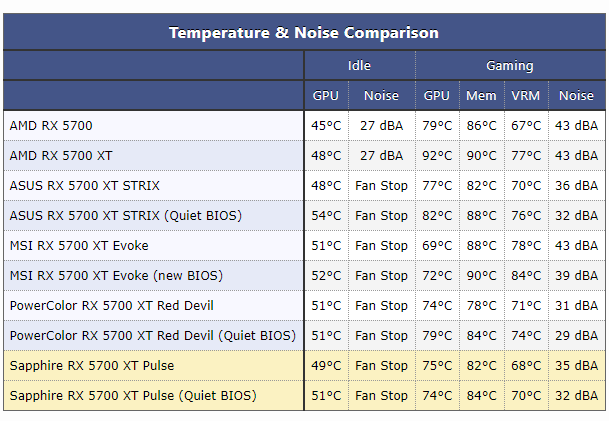Image resolution: width=609 pixels, height=421 pixels.
Task: Click PowerColor RX 5700 XT Red Devil (Quiet BIOS)
Action: tap(152, 336)
